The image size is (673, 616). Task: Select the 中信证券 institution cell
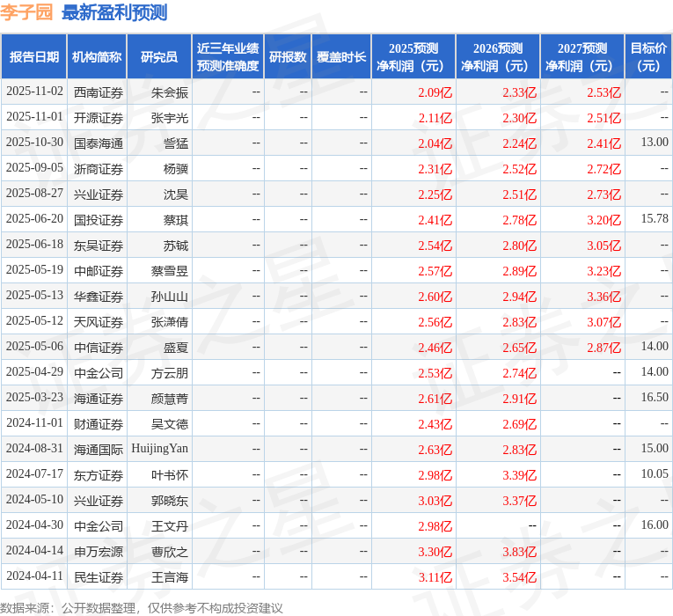tap(99, 348)
